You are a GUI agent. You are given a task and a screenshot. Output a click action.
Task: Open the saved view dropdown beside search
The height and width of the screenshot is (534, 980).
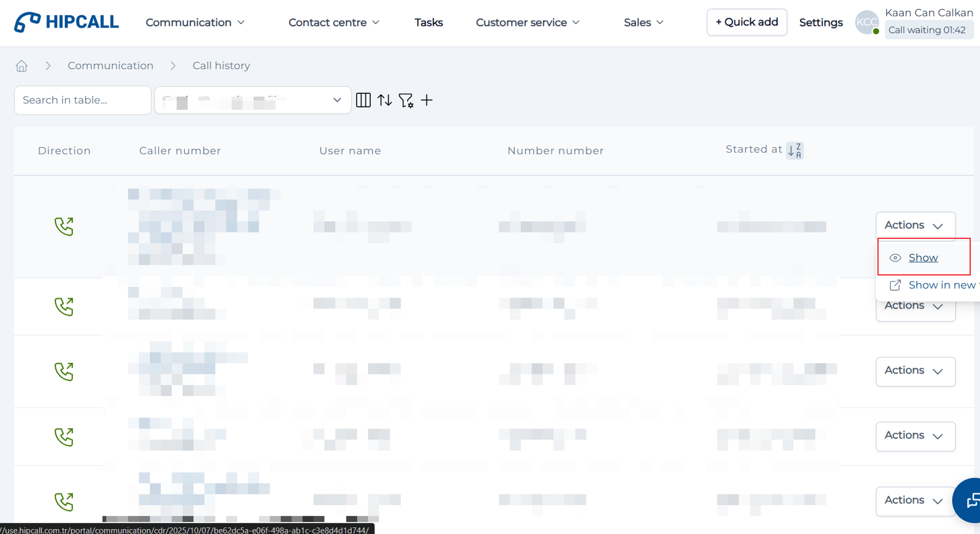click(x=253, y=100)
